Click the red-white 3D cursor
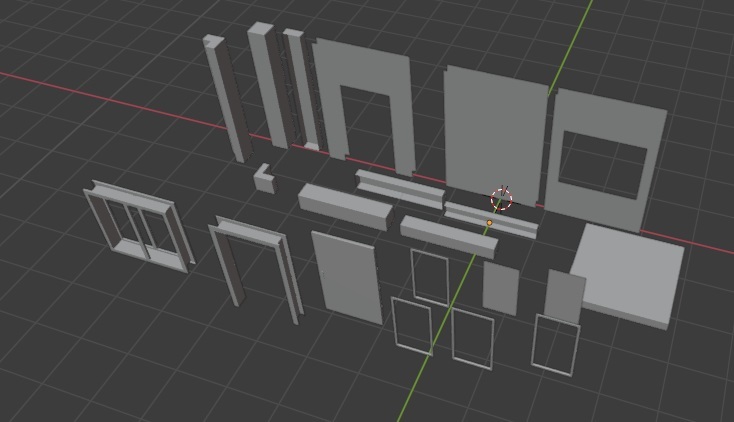The image size is (734, 422). tap(501, 199)
